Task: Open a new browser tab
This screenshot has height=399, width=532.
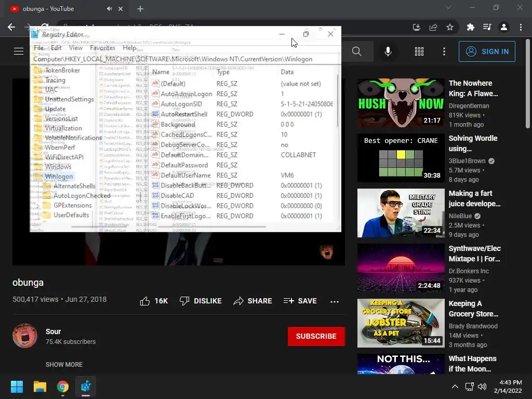Action: click(140, 9)
